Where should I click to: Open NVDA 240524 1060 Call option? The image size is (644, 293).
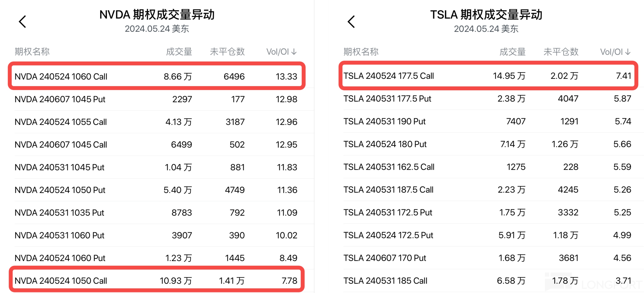pos(61,77)
